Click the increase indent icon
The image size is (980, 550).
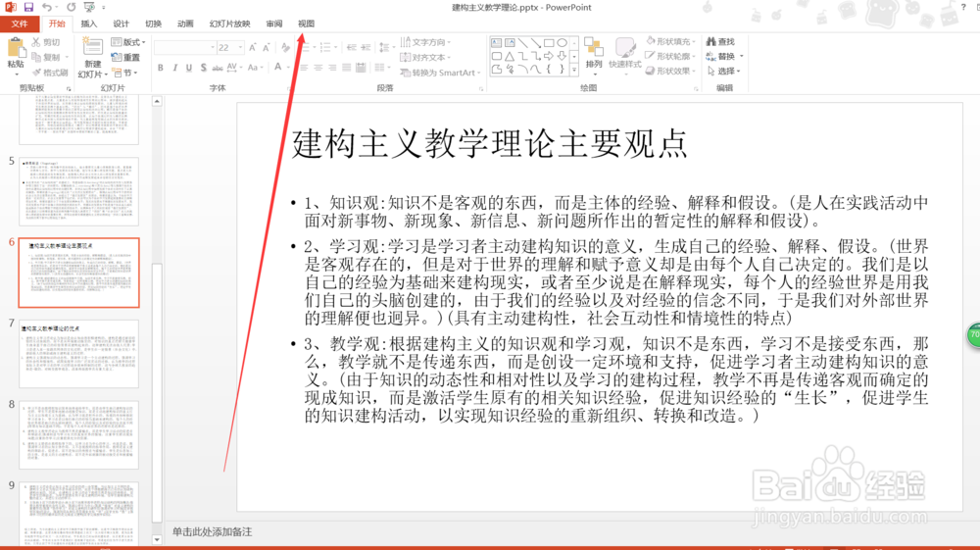tap(366, 47)
